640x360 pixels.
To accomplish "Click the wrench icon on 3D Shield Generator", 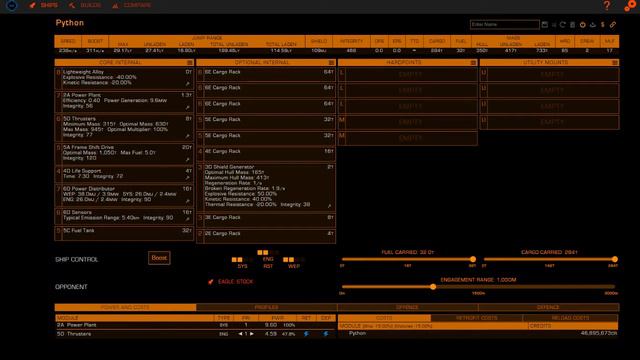I will click(x=329, y=206).
